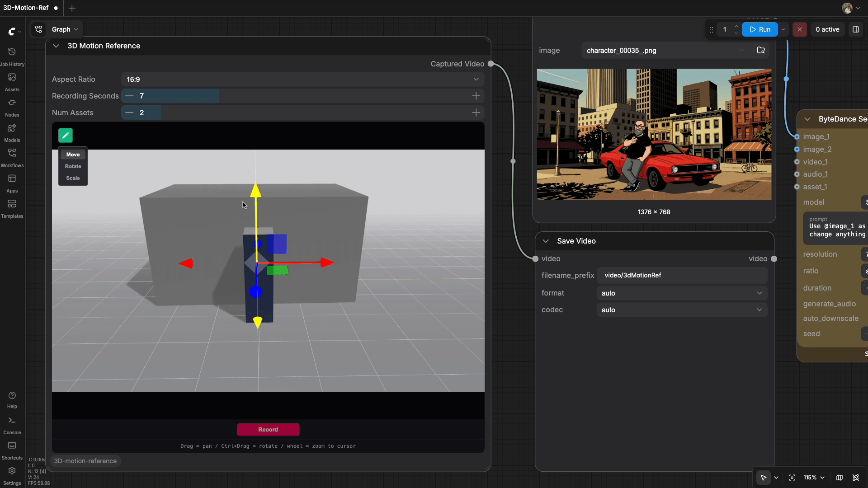The height and width of the screenshot is (488, 868).
Task: Click the Run button
Action: click(760, 29)
